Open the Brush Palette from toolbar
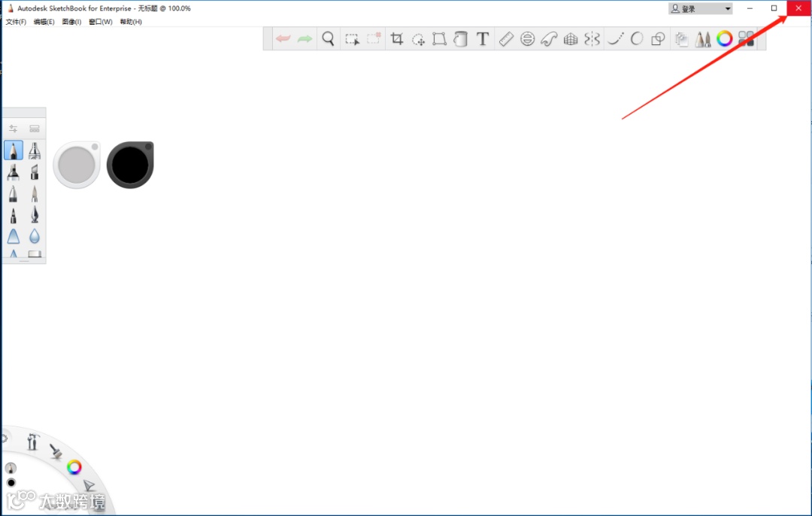This screenshot has width=812, height=516. pyautogui.click(x=703, y=39)
